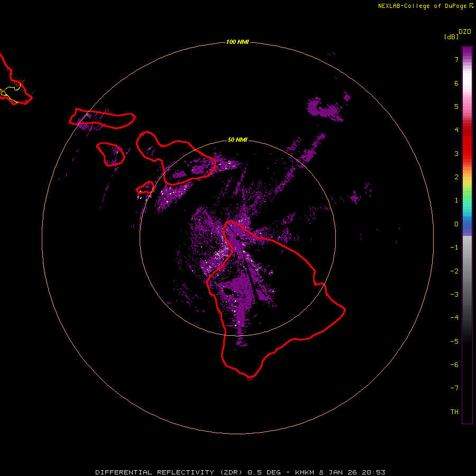This screenshot has width=476, height=476.
Task: Click the -3 value on color scale
Action: tap(454, 295)
